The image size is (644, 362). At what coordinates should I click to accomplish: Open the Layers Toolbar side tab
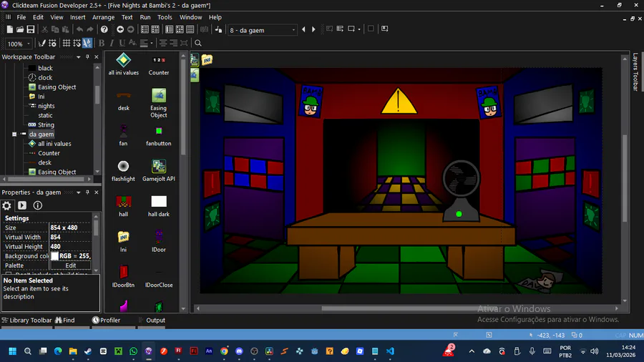635,72
